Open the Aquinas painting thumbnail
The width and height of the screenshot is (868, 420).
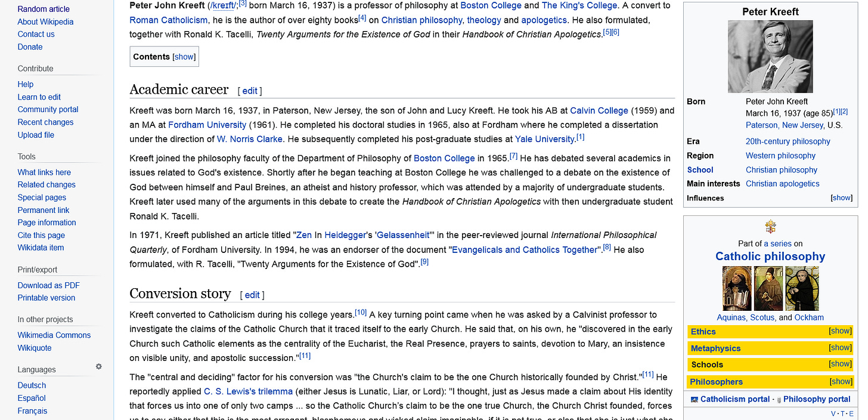737,288
